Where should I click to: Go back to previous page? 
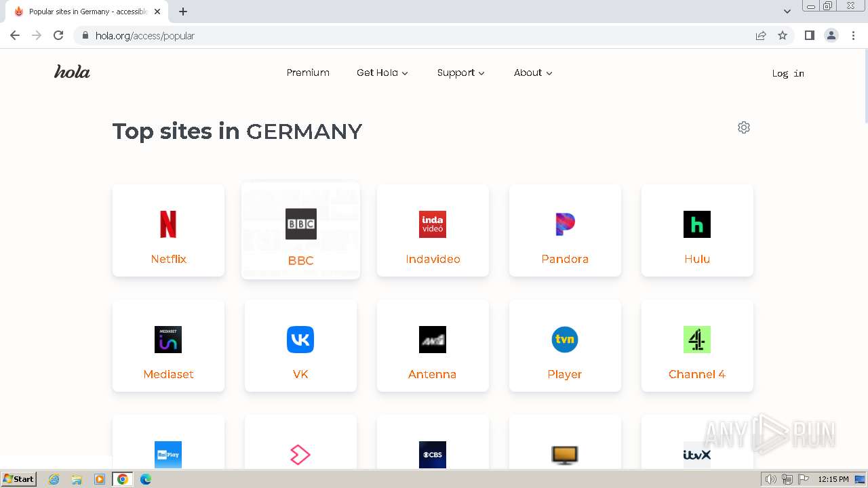coord(15,35)
